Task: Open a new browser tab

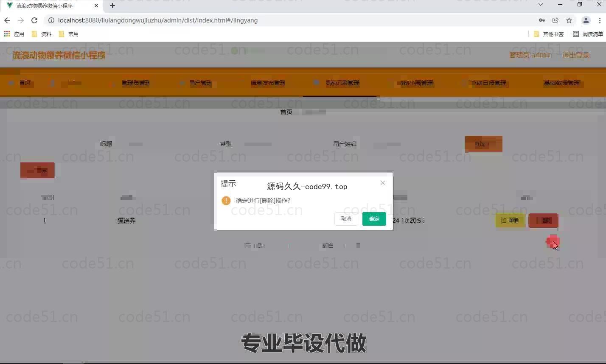Action: coord(112,6)
